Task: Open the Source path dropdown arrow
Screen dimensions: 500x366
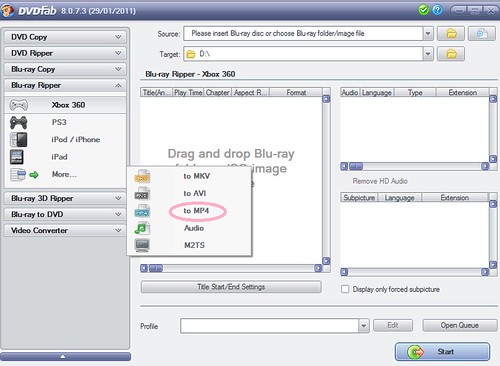Action: coord(428,34)
